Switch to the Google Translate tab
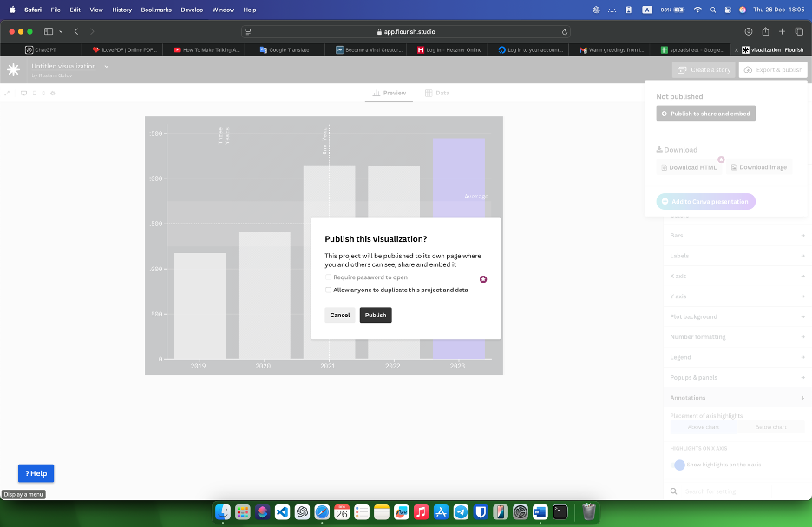This screenshot has height=527, width=812. [x=285, y=50]
